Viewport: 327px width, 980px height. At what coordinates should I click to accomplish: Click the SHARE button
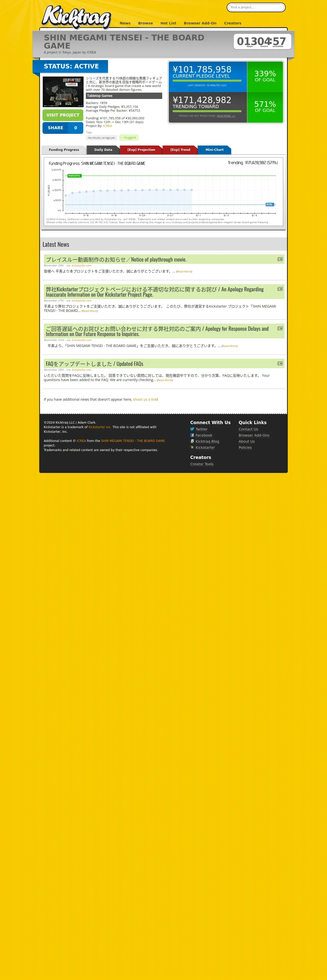click(x=63, y=128)
